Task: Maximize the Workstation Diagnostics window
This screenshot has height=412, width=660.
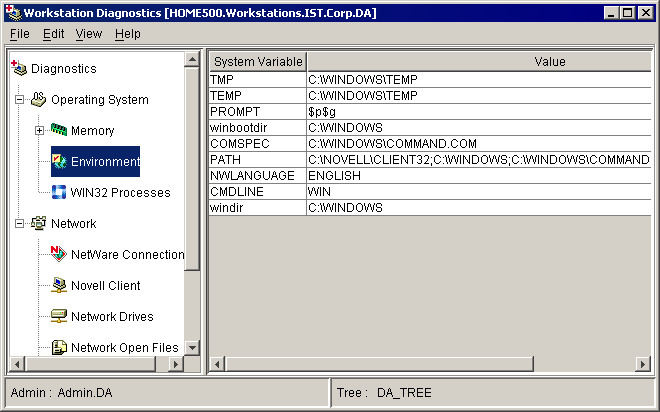Action: tap(627, 13)
